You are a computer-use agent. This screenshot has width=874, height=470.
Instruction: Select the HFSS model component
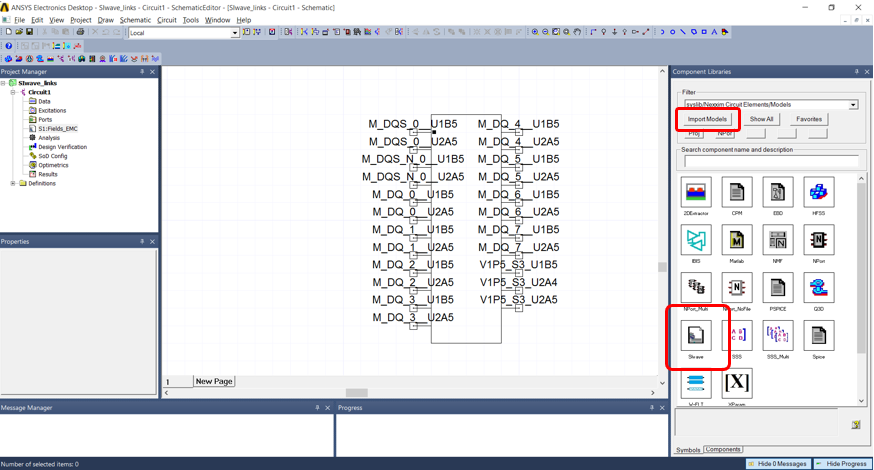(x=818, y=192)
